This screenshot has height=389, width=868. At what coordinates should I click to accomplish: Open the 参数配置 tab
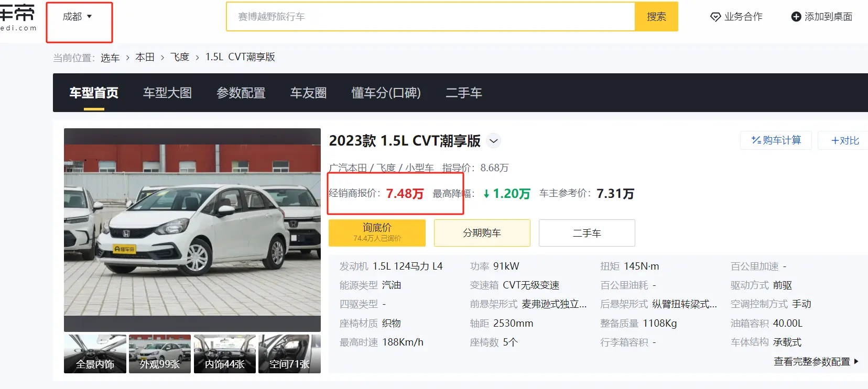(x=241, y=93)
